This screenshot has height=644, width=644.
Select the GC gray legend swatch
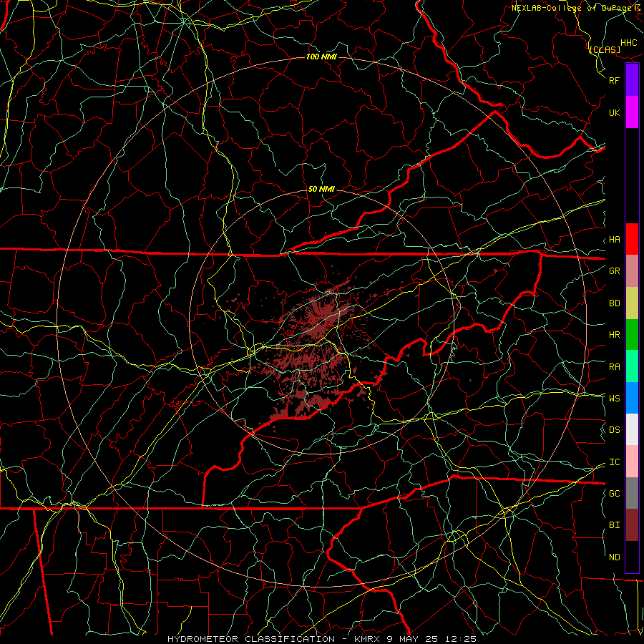click(632, 493)
